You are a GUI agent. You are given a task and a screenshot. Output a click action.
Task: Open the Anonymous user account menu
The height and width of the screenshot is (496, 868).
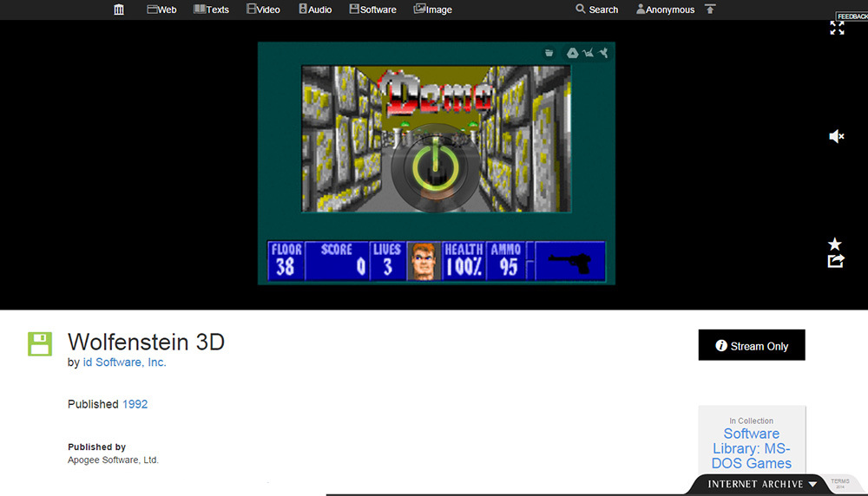pos(665,10)
